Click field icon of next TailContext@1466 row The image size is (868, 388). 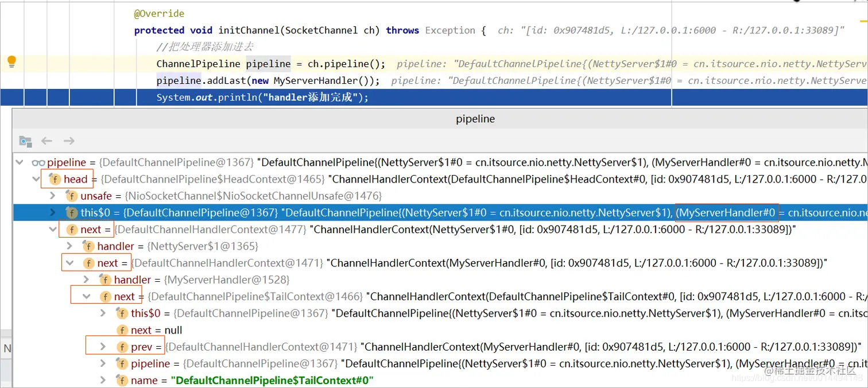tap(106, 297)
